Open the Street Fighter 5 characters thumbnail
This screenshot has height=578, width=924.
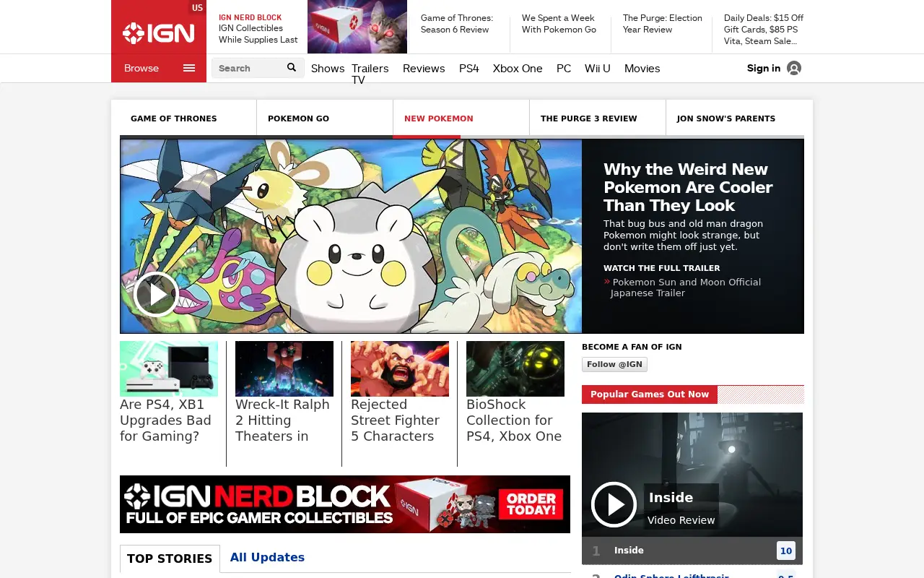coord(400,368)
